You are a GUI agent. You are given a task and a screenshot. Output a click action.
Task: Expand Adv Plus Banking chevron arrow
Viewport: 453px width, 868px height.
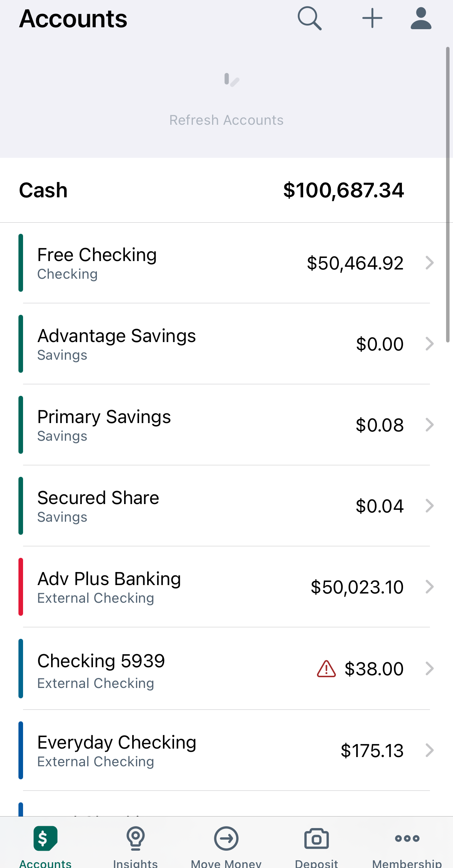point(430,587)
